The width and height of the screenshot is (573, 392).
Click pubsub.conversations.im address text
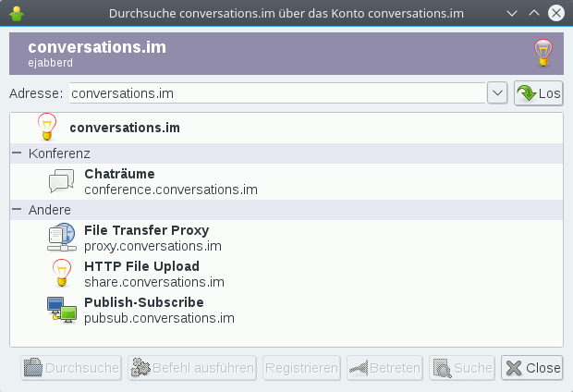[x=159, y=318]
